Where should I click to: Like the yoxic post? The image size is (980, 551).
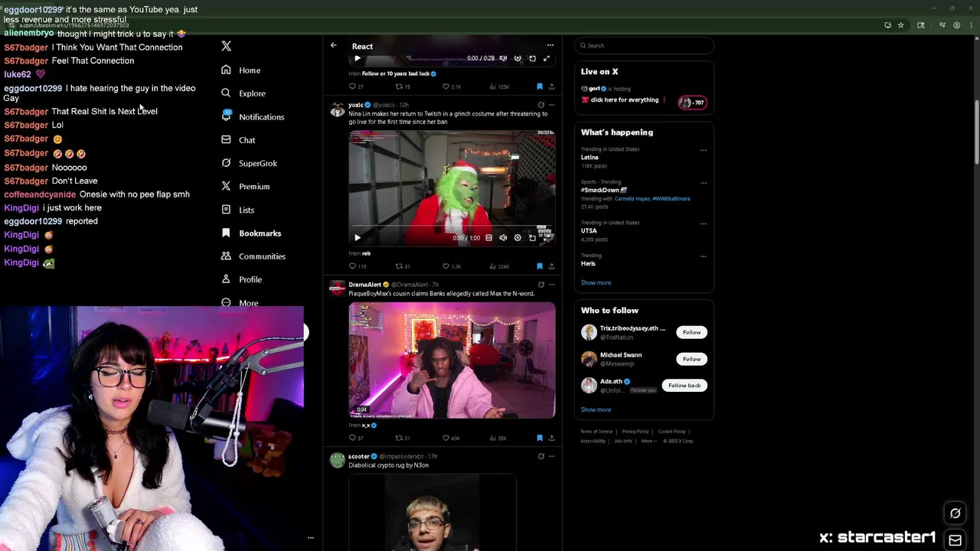(x=452, y=266)
